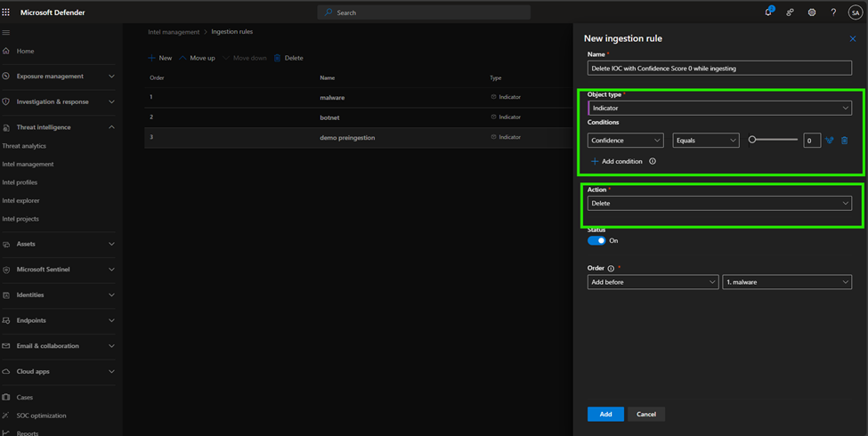This screenshot has height=436, width=868.
Task: Open Intel projects page
Action: coord(20,219)
